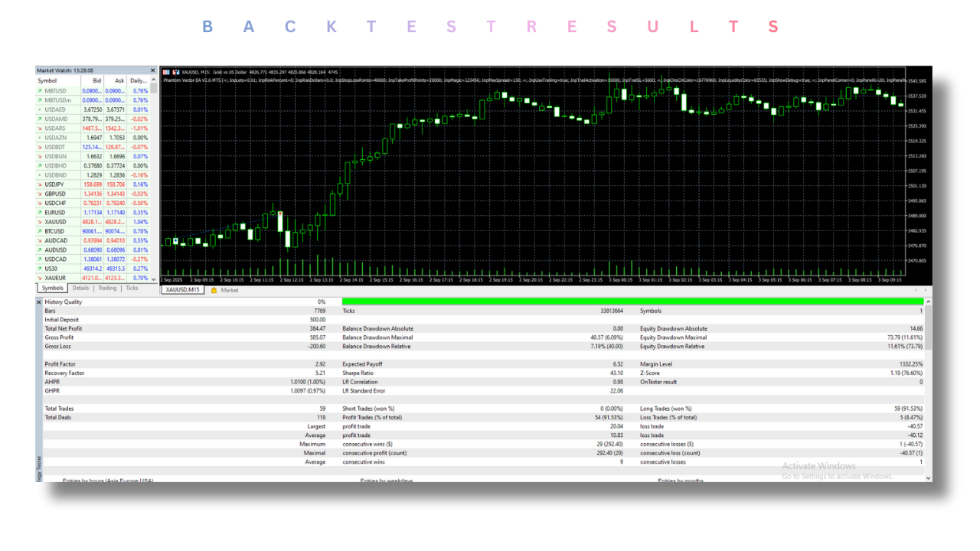Click the Market lock icon tab
The height and width of the screenshot is (551, 980).
[x=214, y=290]
